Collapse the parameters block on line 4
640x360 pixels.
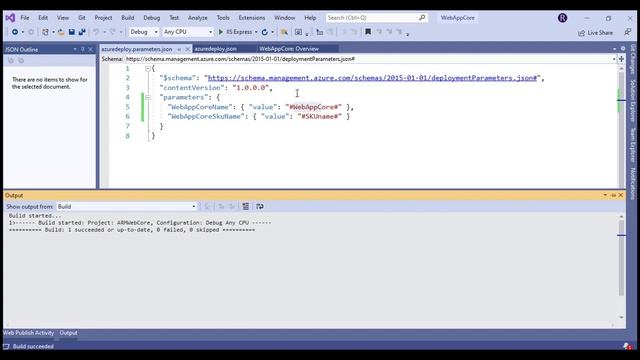148,98
